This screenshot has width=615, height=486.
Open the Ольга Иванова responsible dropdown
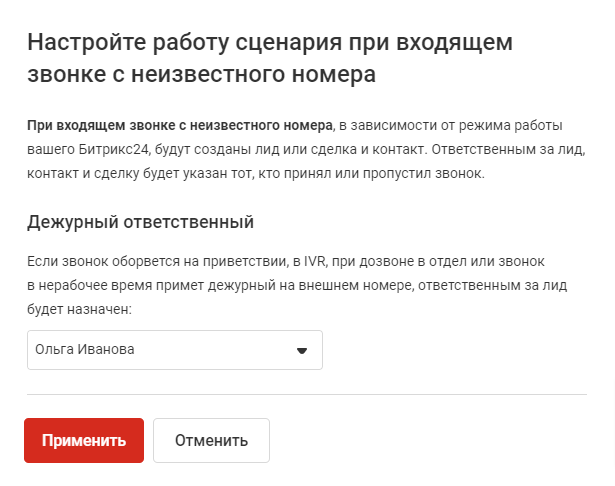[174, 350]
